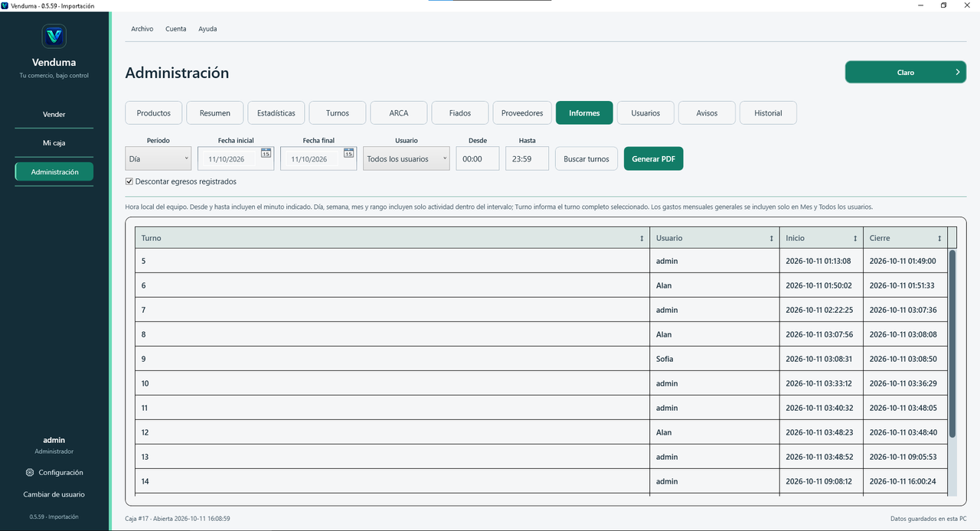The image size is (980, 531).
Task: Select the Informes tab
Action: [x=584, y=112]
